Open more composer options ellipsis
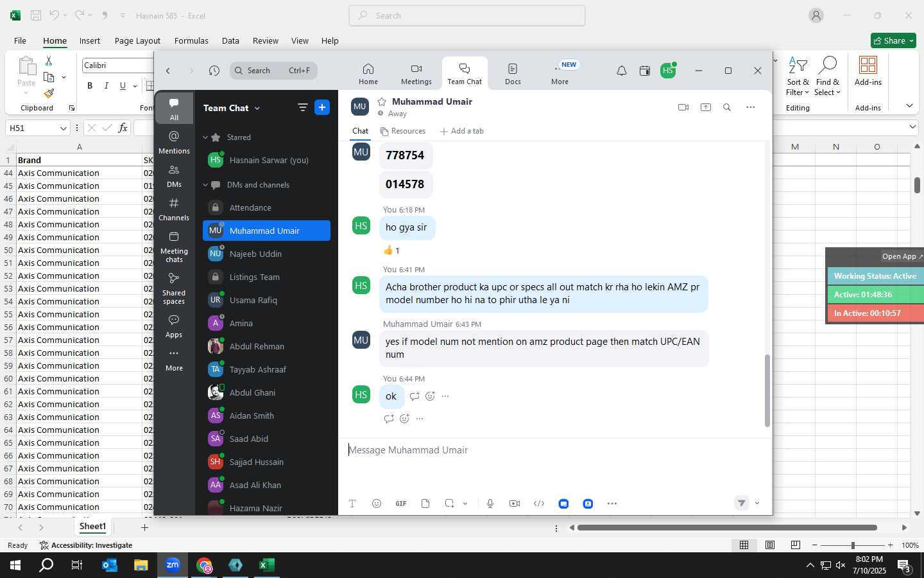The image size is (924, 578). click(x=612, y=504)
